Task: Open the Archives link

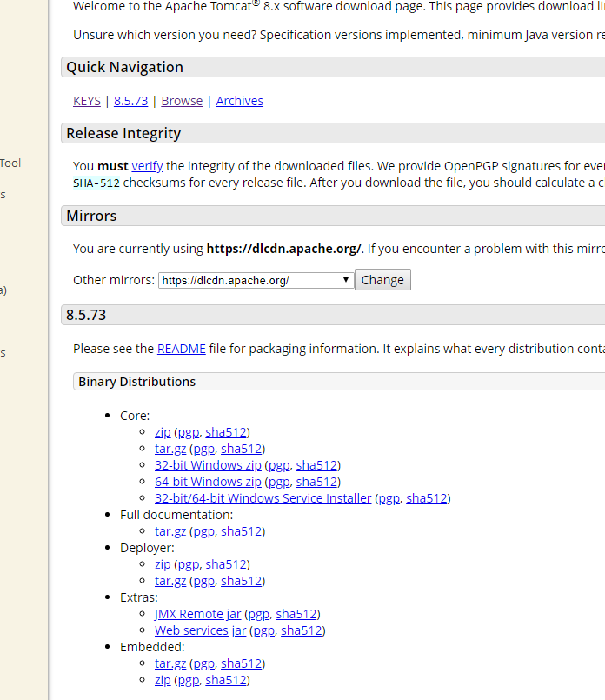Action: pos(240,101)
